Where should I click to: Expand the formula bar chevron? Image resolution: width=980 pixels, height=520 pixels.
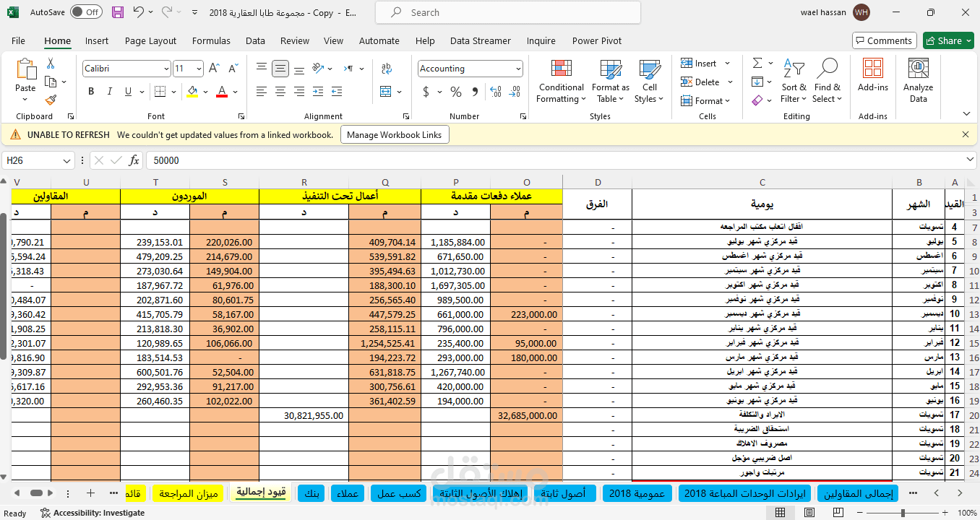pyautogui.click(x=970, y=160)
